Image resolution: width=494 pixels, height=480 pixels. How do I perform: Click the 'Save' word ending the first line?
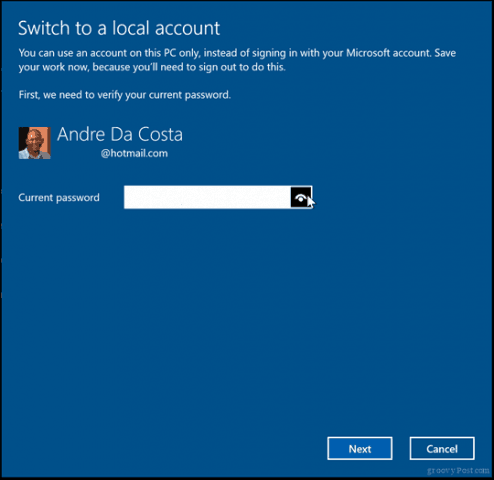[445, 53]
